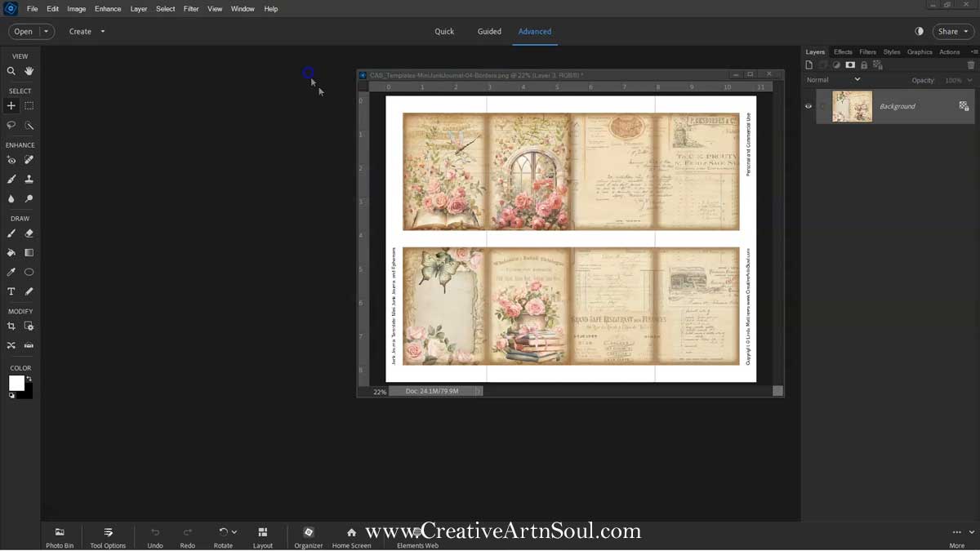Image resolution: width=980 pixels, height=551 pixels.
Task: Expand the Open recent files dropdown arrow
Action: coord(46,31)
